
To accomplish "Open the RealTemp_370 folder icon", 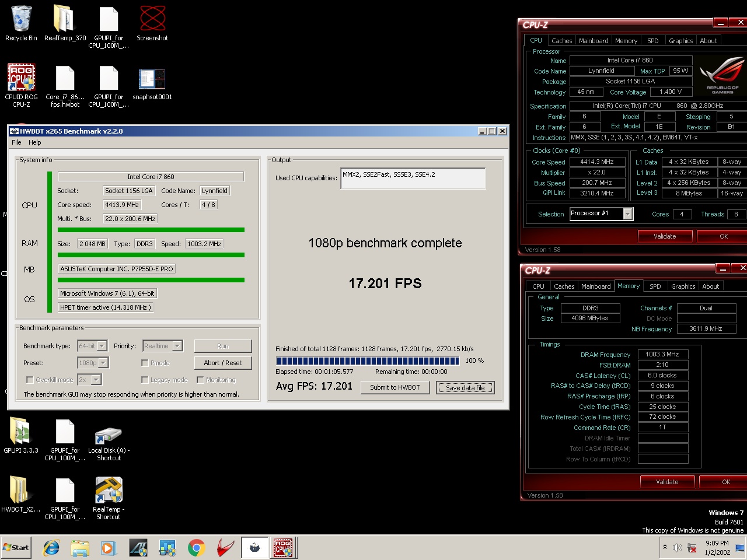I will tap(65, 23).
